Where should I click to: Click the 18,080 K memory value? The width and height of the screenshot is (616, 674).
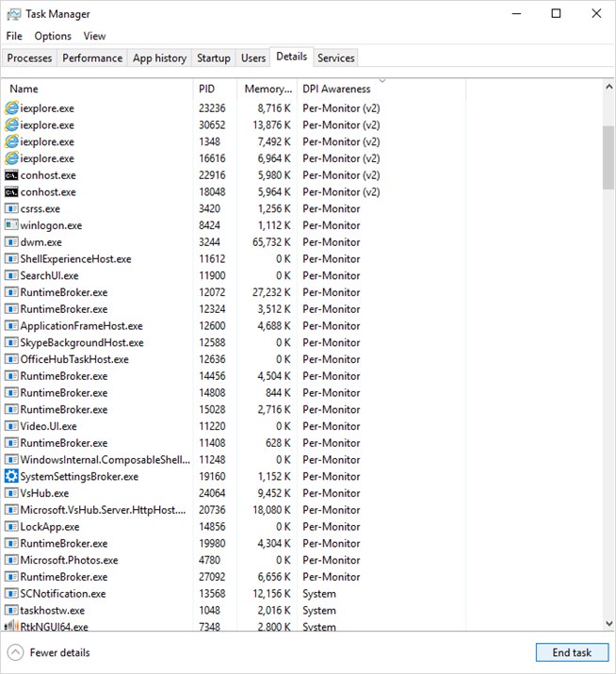point(271,510)
